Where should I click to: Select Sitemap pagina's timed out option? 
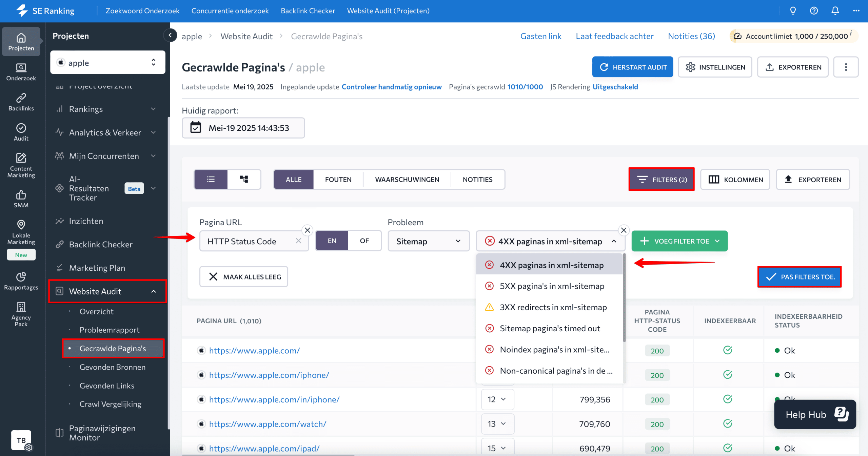(549, 329)
